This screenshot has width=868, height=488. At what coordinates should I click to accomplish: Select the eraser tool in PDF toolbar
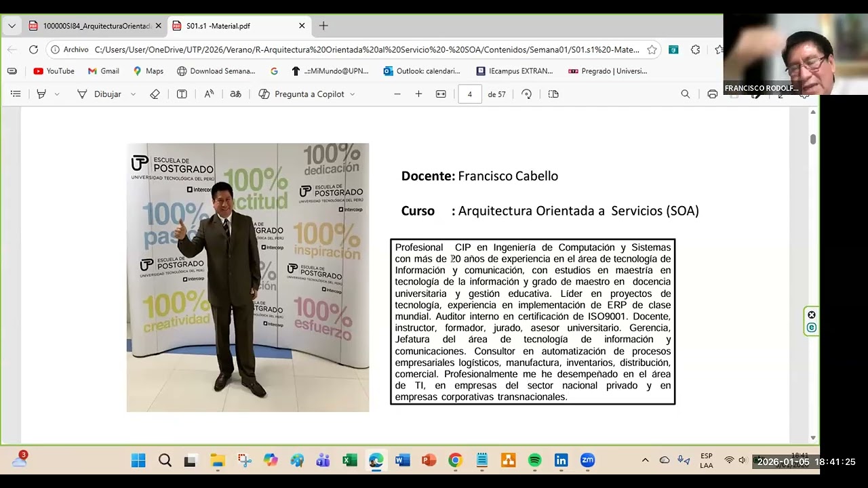155,94
